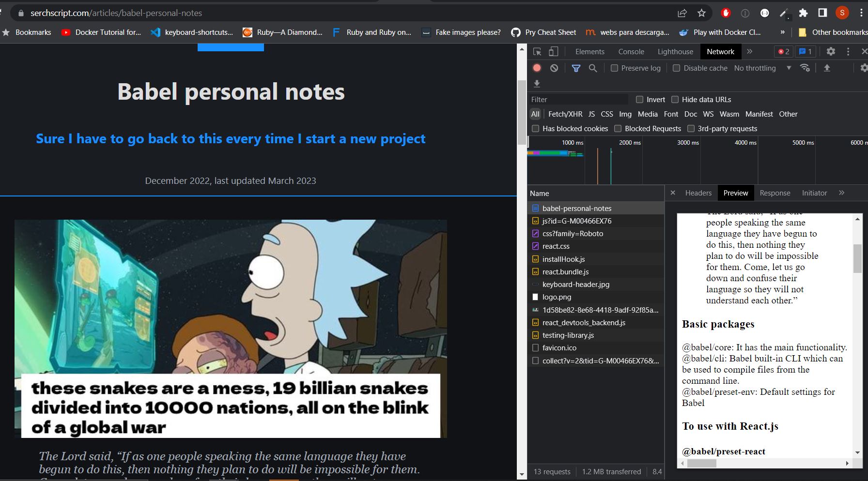Toggle the network filter funnel icon
Image resolution: width=868 pixels, height=481 pixels.
click(x=576, y=68)
